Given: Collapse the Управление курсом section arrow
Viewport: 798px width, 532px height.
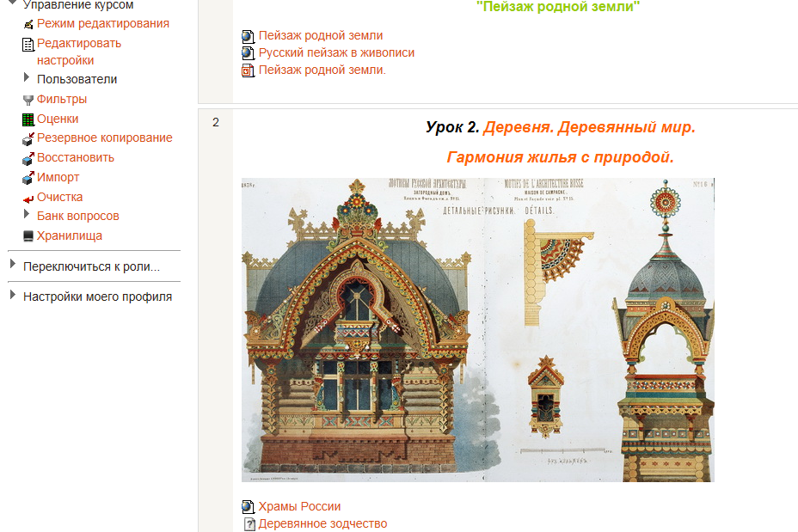Looking at the screenshot, I should pos(13,3).
